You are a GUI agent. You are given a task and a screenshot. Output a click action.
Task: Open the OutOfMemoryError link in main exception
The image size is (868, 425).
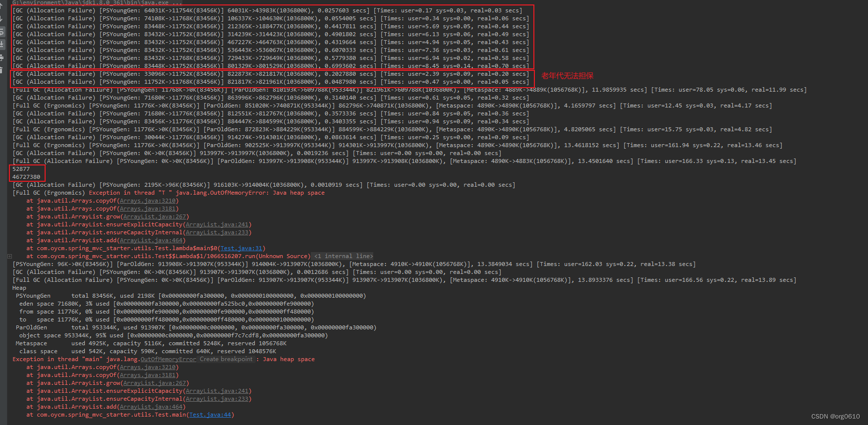tap(169, 359)
